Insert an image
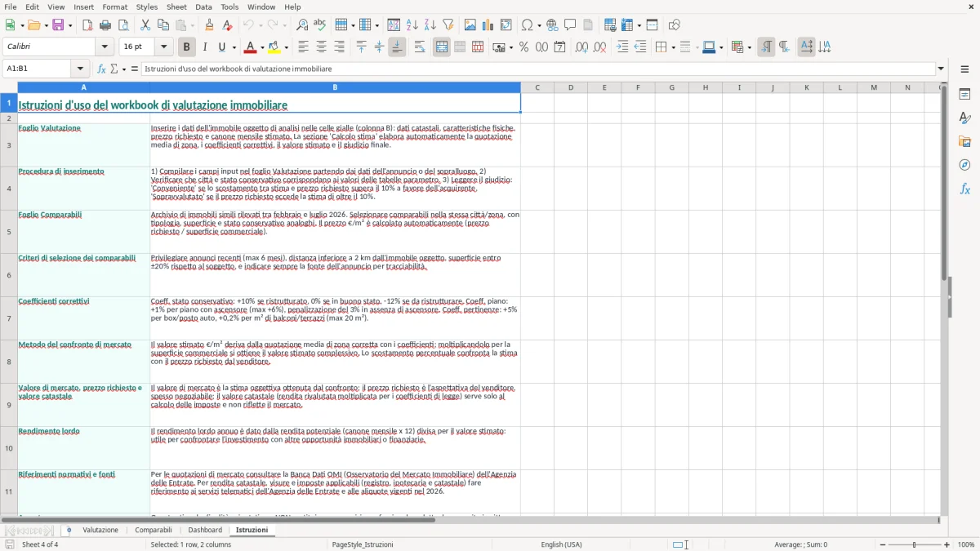This screenshot has width=980, height=551. pos(470,25)
